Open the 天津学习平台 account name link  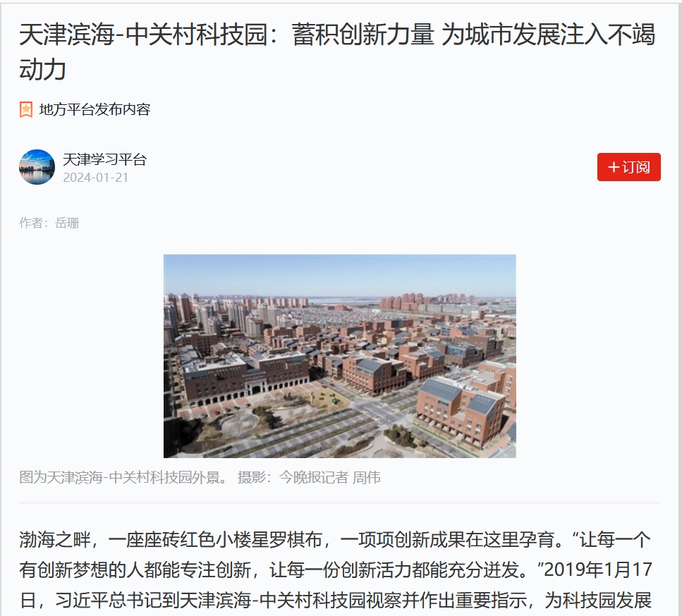pos(104,159)
